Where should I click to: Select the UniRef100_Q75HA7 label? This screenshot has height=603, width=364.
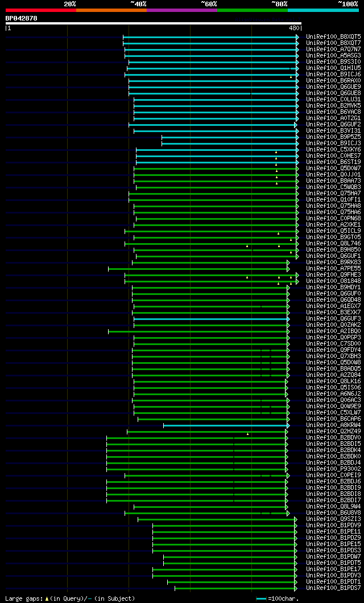click(x=333, y=194)
